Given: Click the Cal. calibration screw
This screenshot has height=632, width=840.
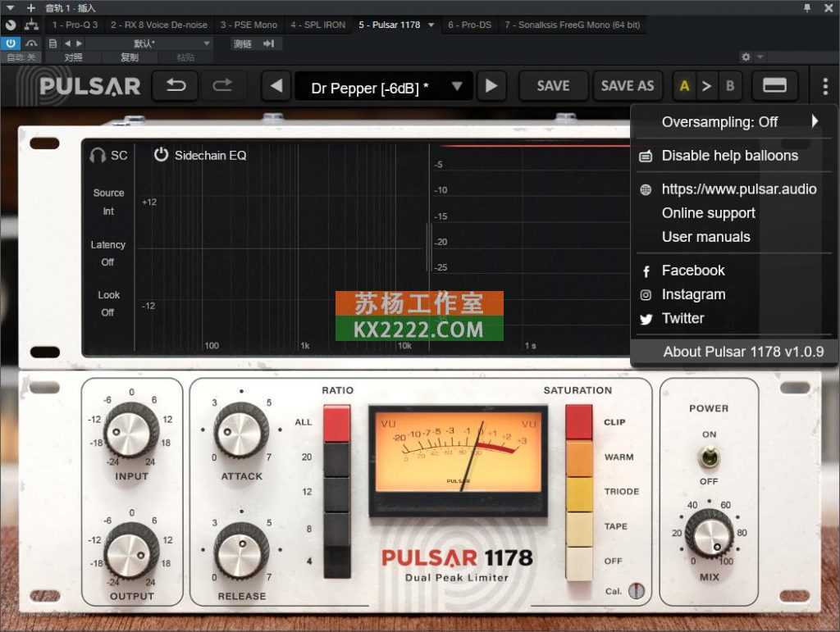Looking at the screenshot, I should [636, 591].
